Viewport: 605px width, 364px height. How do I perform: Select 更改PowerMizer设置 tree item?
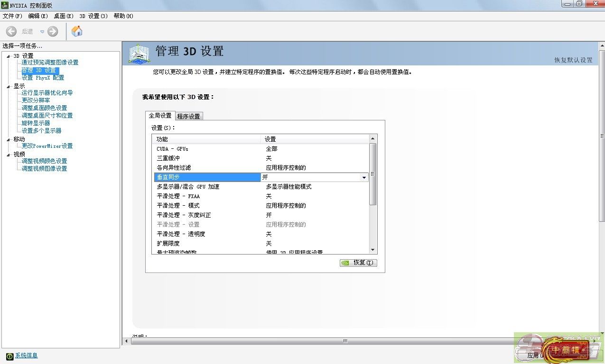coord(47,146)
